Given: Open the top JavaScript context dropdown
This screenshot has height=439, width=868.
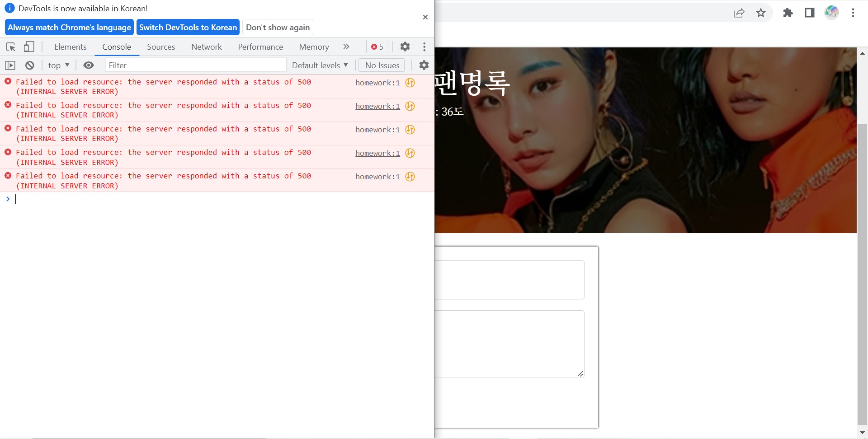Looking at the screenshot, I should pyautogui.click(x=59, y=65).
